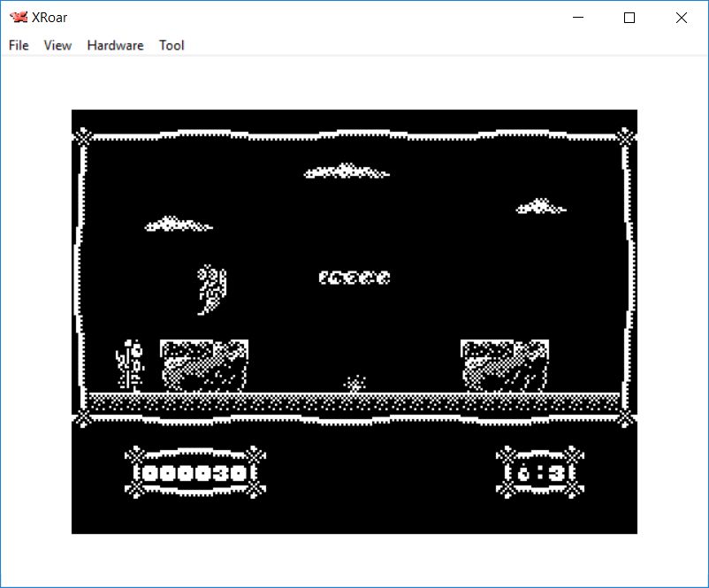Minimize the XRoar window

point(579,18)
